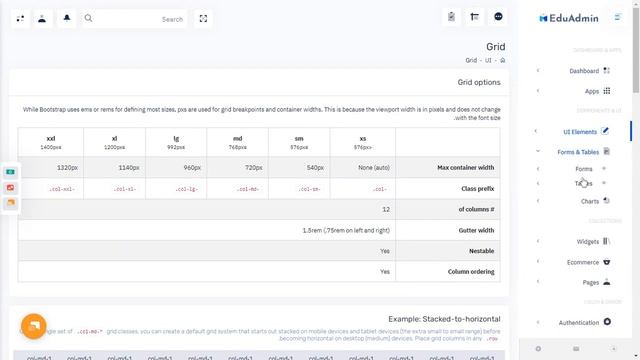This screenshot has width=640, height=360.
Task: Open the clipboard task icon in header
Action: click(x=451, y=17)
